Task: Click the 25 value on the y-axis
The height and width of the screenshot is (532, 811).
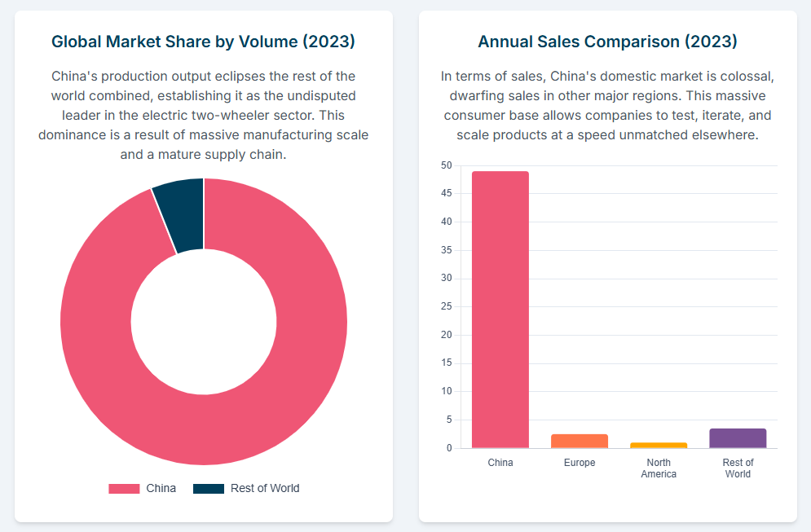Action: click(446, 307)
